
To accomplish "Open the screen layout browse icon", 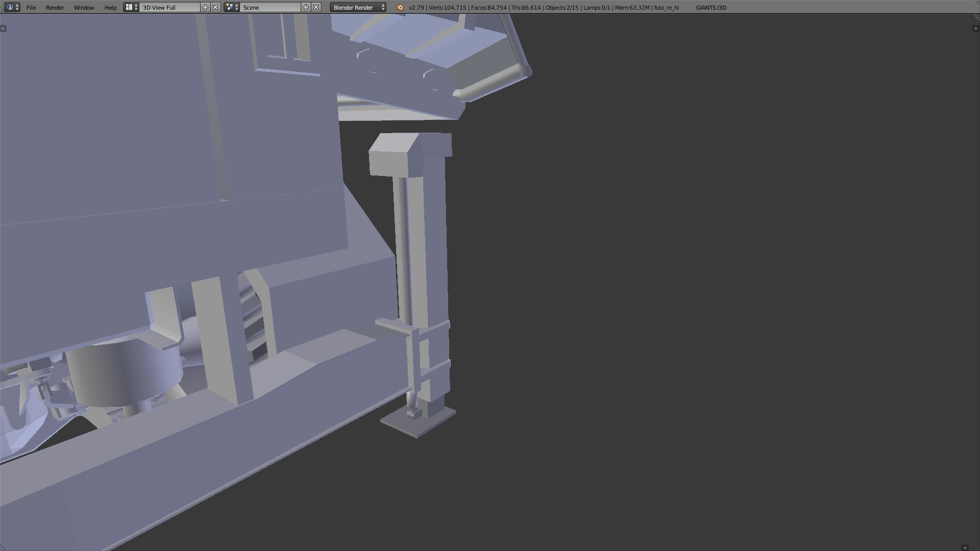I will tap(131, 7).
